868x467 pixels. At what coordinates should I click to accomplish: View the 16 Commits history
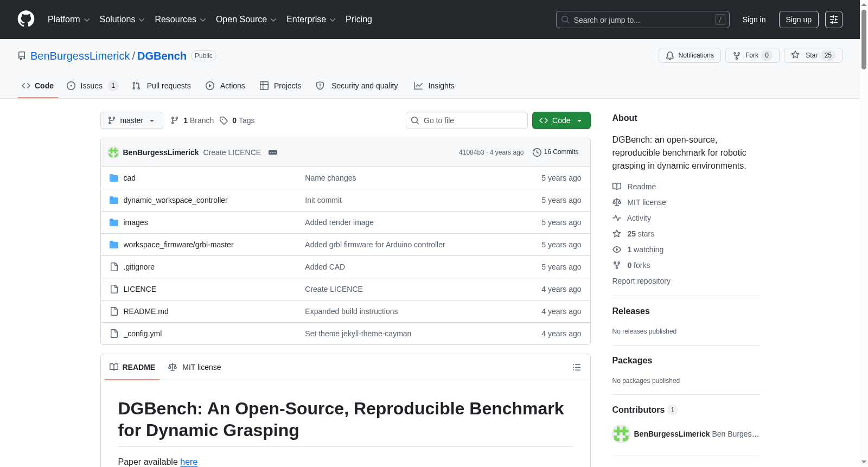[x=556, y=152]
